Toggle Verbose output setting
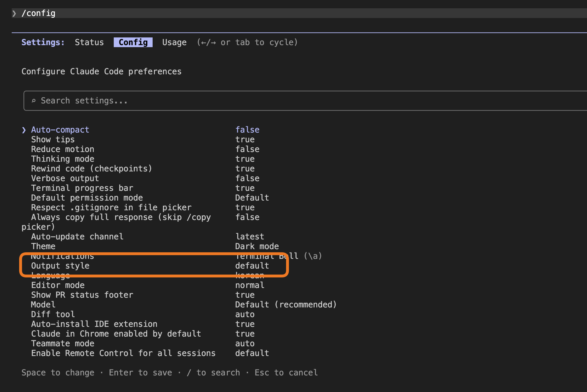The height and width of the screenshot is (392, 587). tap(65, 178)
